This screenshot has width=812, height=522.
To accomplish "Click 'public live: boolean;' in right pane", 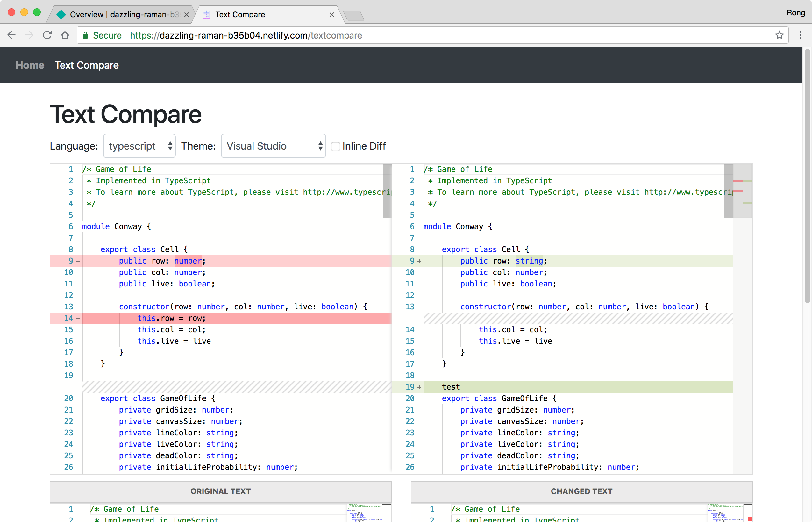I will point(508,284).
